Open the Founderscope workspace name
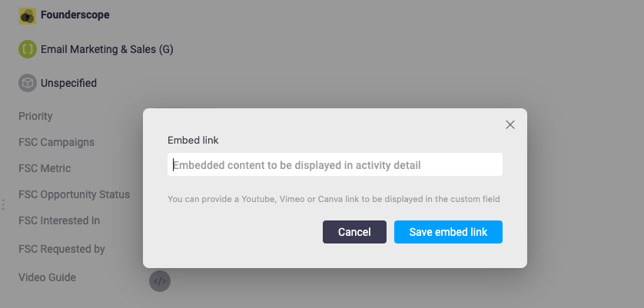Viewport: 644px width, 308px height. click(x=75, y=15)
